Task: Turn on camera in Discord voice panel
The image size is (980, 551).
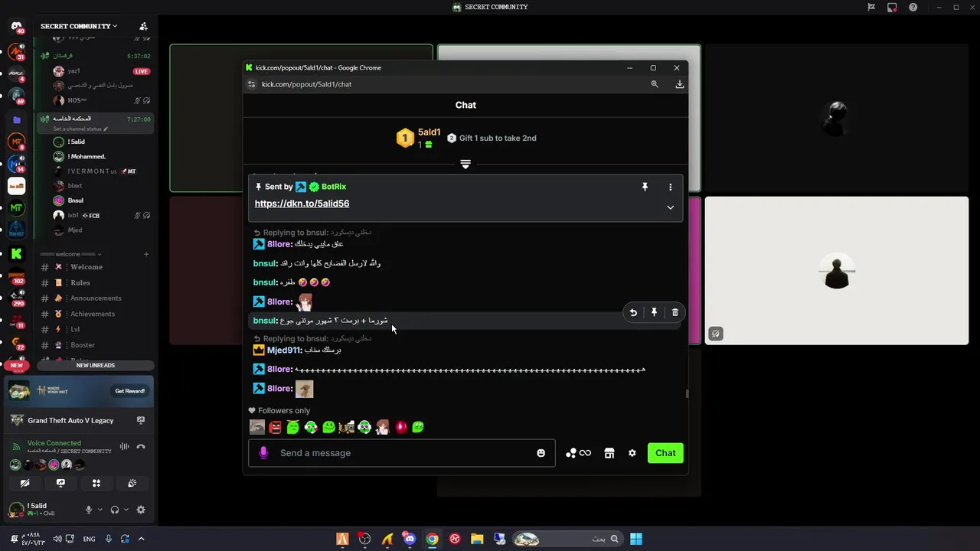Action: click(x=24, y=483)
